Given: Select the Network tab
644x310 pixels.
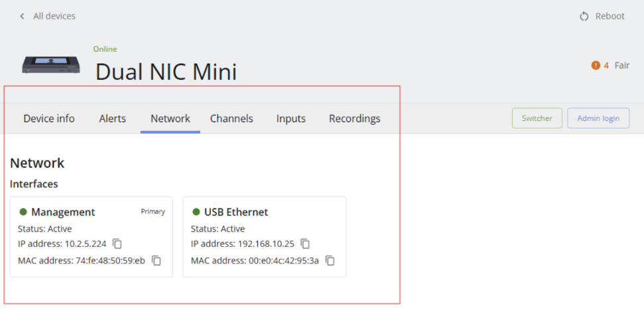Looking at the screenshot, I should pos(170,119).
